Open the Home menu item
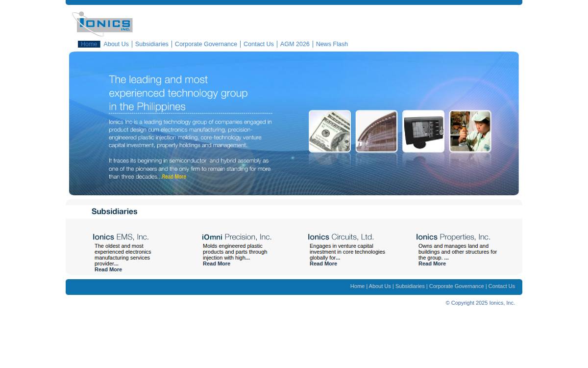This screenshot has height=368, width=588. tap(89, 44)
